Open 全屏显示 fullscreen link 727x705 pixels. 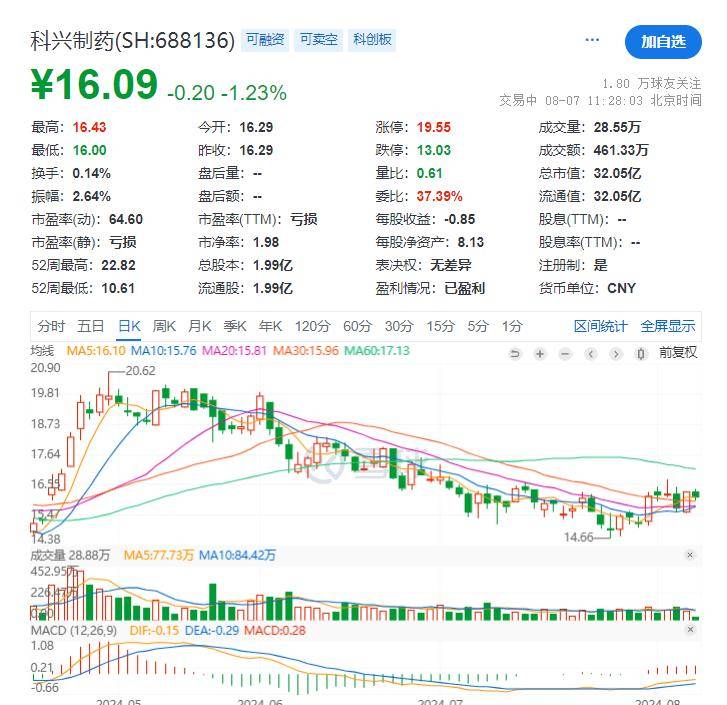point(668,326)
